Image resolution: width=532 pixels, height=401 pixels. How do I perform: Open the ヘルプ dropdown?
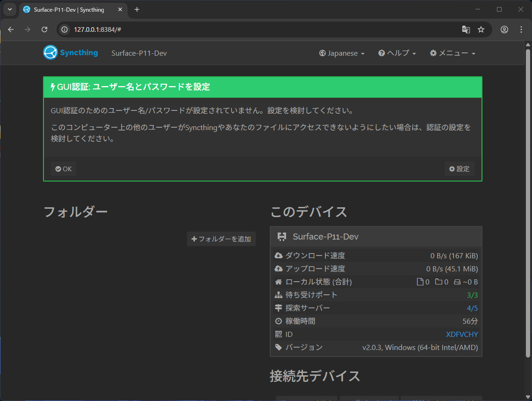[397, 53]
